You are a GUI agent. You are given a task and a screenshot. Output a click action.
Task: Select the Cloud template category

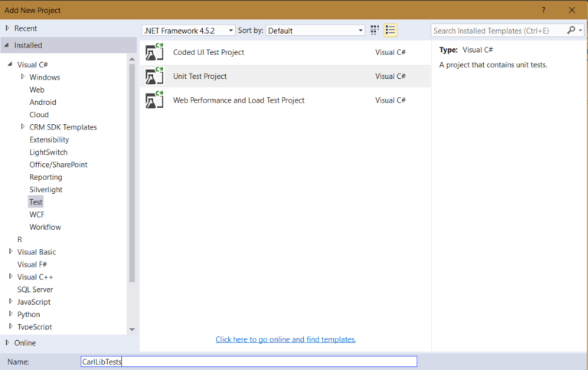tap(39, 114)
